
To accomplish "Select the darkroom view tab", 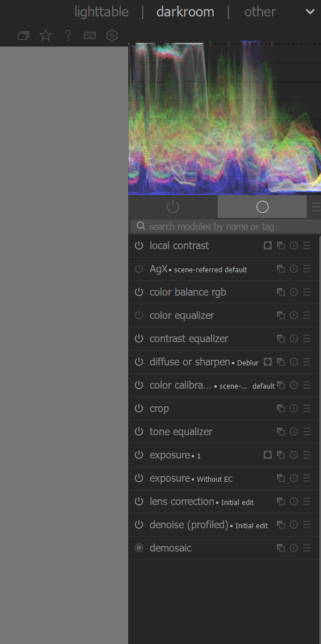I will [x=185, y=12].
